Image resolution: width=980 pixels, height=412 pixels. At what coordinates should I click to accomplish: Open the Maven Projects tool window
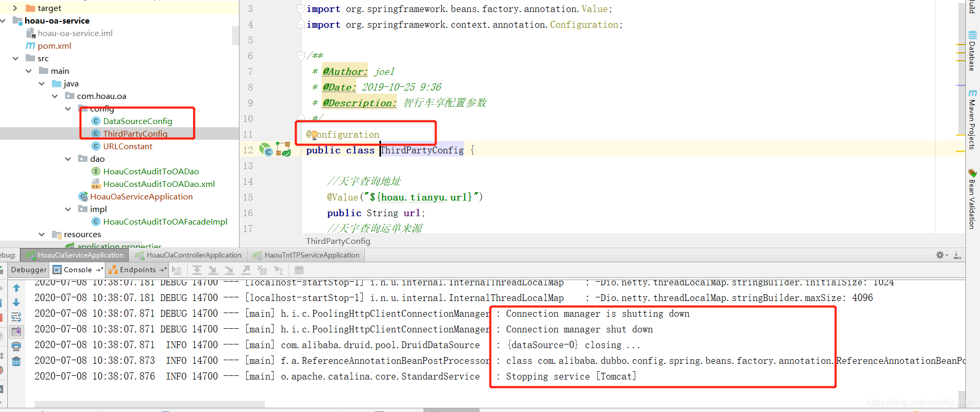[972, 119]
